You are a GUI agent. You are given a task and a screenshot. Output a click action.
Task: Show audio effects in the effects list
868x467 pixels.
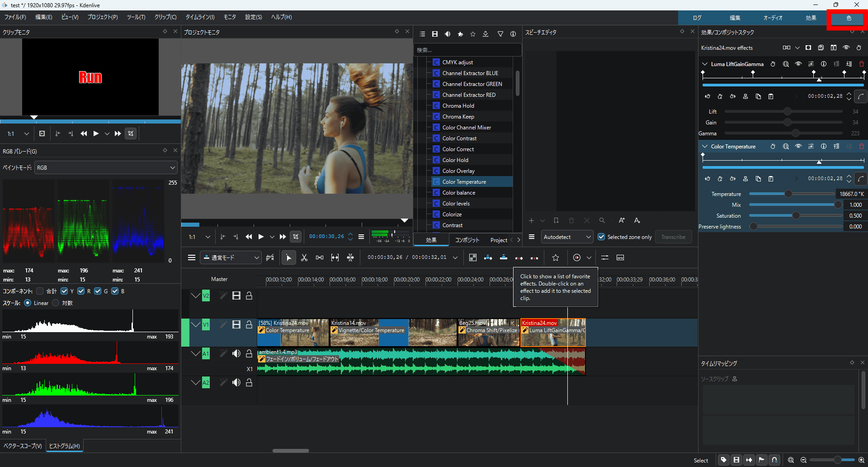(448, 34)
